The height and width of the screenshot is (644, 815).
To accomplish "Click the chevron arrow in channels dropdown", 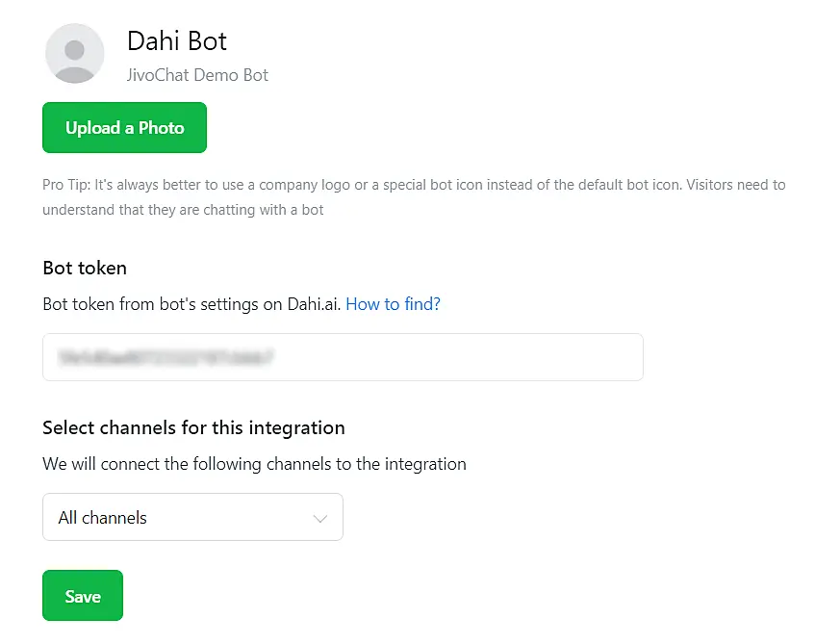I will (321, 518).
